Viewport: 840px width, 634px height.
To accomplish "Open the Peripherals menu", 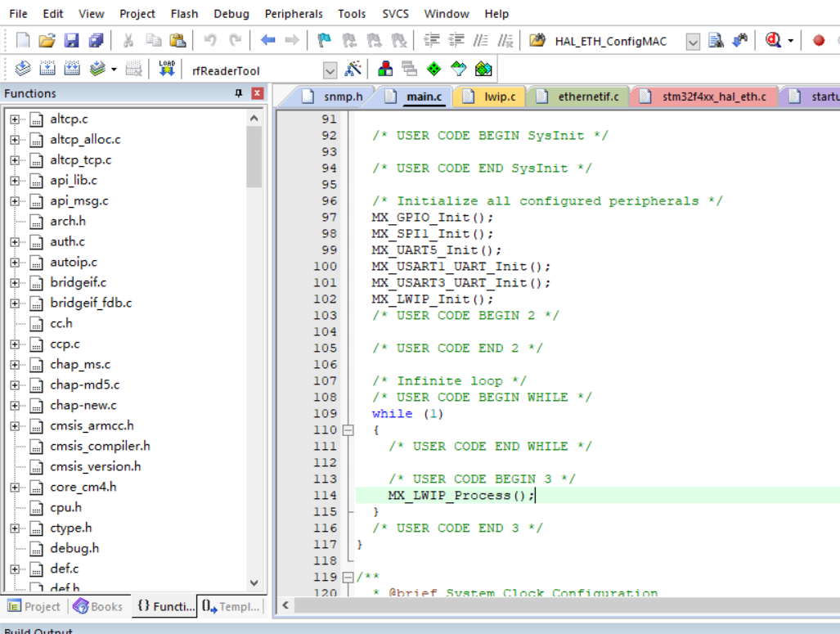I will 293,13.
